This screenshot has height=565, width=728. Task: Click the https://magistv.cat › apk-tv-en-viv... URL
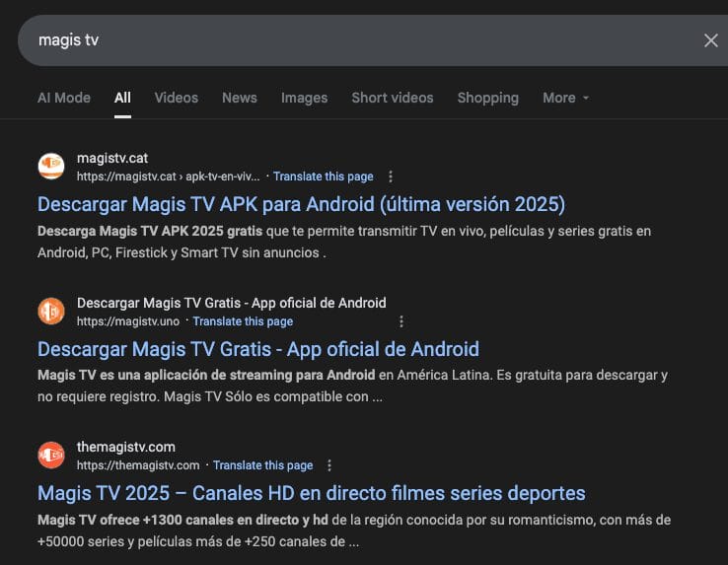[x=168, y=177]
